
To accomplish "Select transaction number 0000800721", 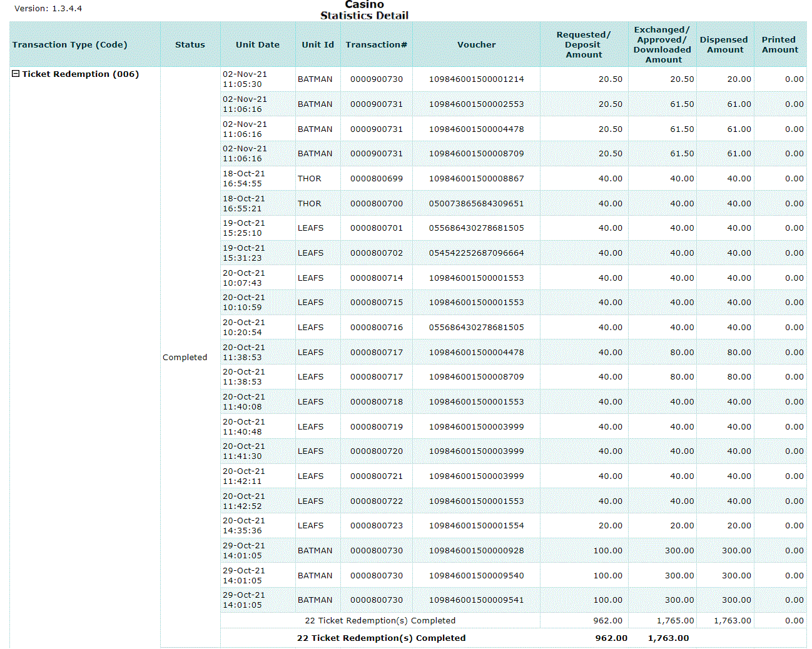I will pyautogui.click(x=377, y=476).
